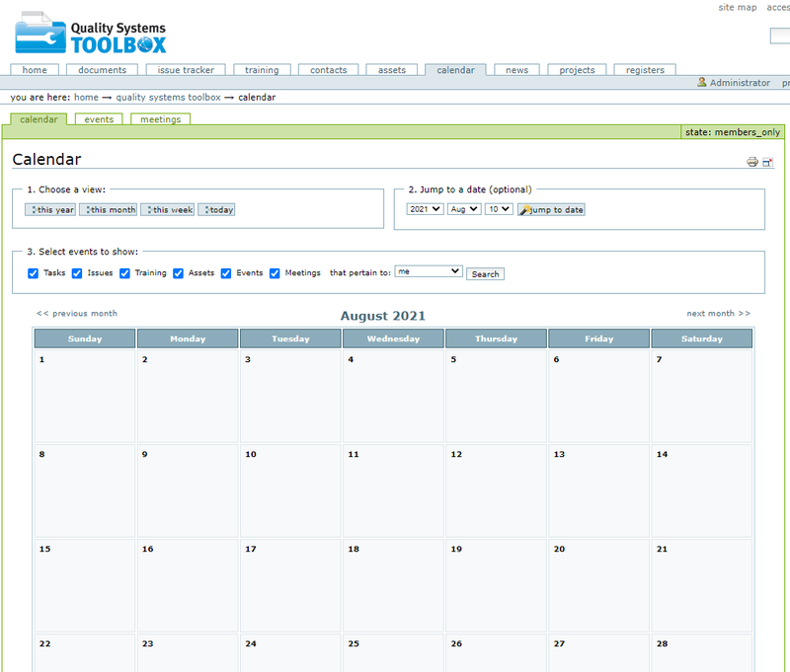Select the green calendar sub-tab

pos(39,119)
